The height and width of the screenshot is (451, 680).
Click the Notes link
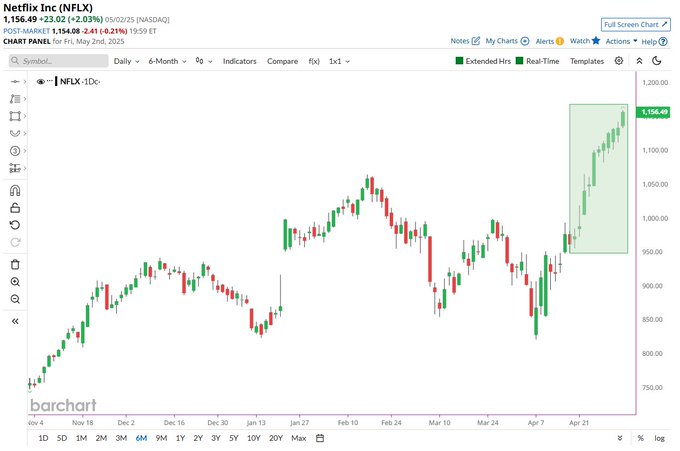[x=460, y=41]
